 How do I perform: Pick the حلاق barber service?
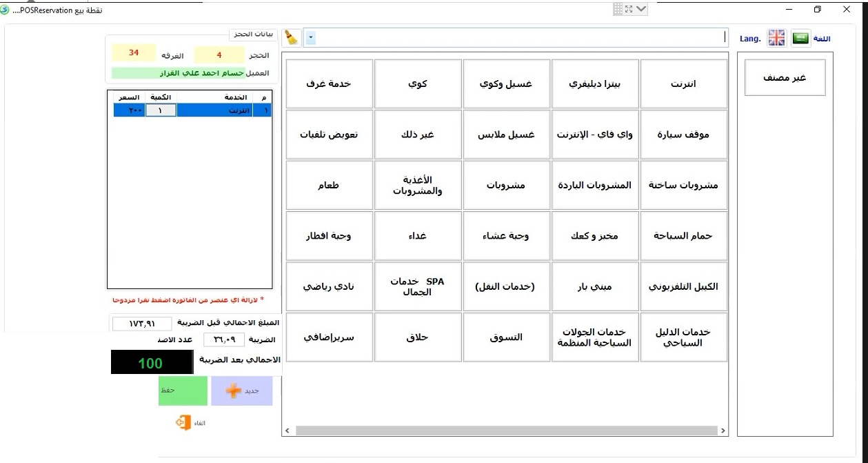(x=418, y=337)
